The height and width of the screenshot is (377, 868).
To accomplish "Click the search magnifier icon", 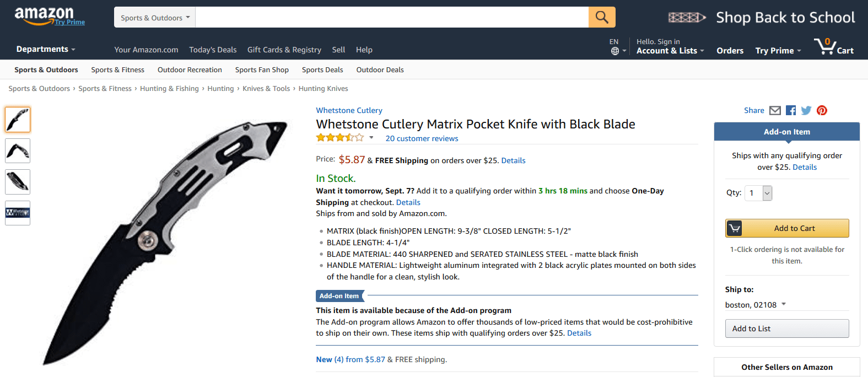I will pyautogui.click(x=602, y=17).
